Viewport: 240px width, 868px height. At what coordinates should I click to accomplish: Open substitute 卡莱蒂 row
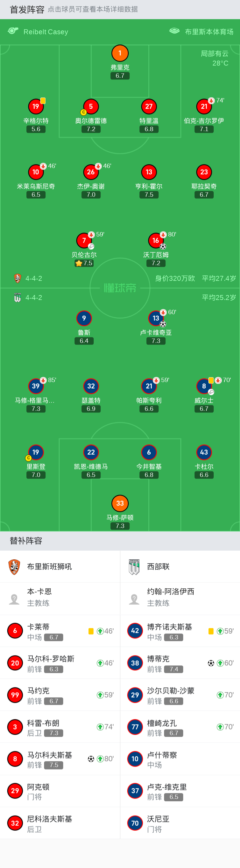pyautogui.click(x=60, y=631)
